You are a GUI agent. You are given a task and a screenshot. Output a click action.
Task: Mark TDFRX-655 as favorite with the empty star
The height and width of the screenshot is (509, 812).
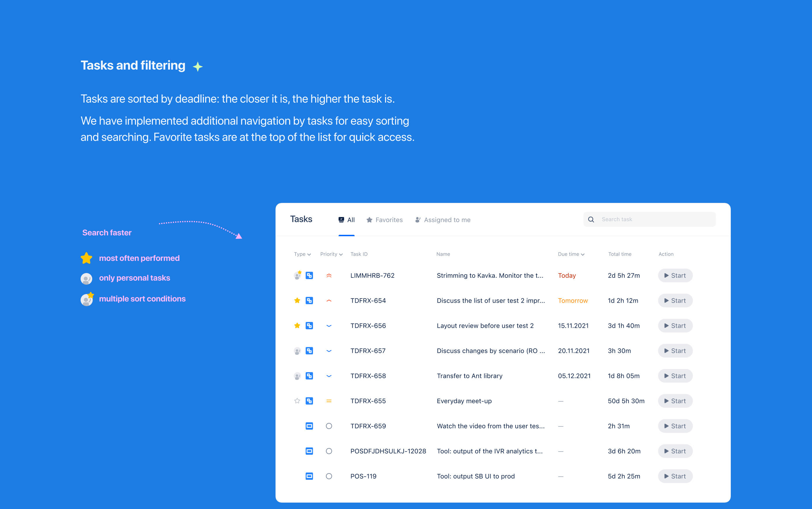click(297, 401)
